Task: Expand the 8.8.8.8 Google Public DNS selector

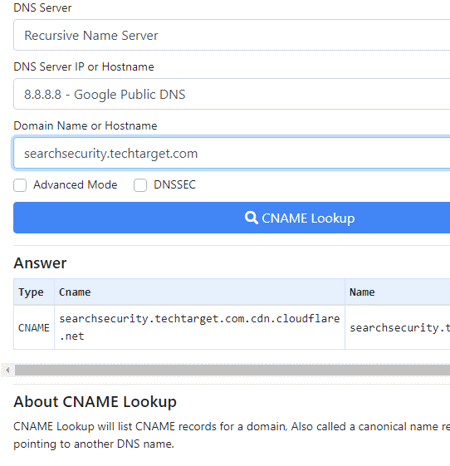Action: coord(232,94)
